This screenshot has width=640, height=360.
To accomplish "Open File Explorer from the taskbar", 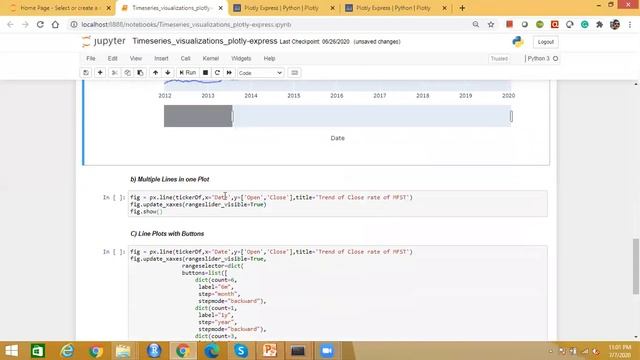I will pos(123,351).
